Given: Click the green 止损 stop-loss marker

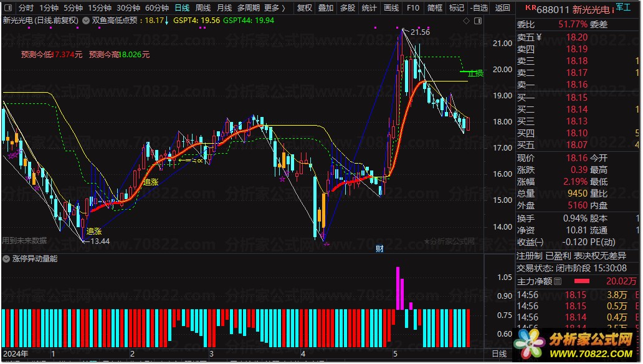Looking at the screenshot, I should 475,73.
